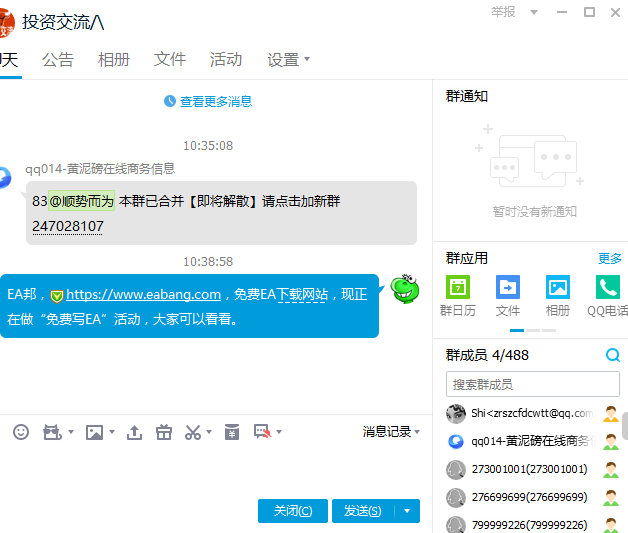Click the message shield bubble icon

262,432
